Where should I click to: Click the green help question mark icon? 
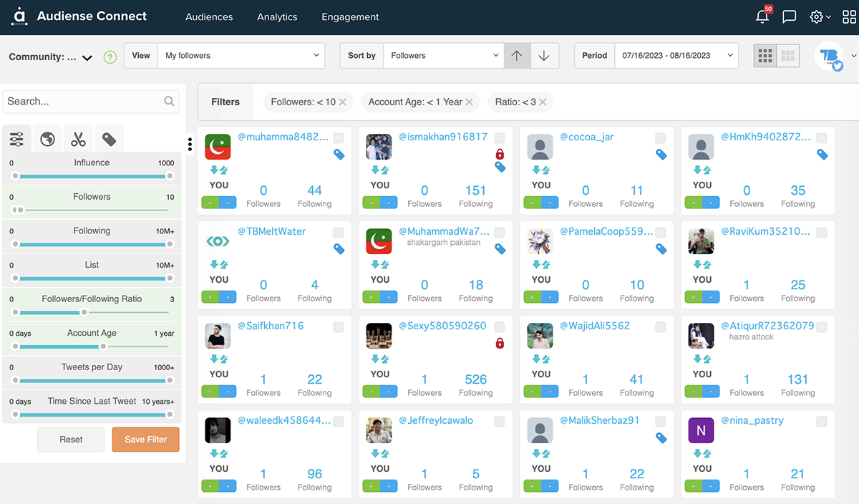[110, 57]
